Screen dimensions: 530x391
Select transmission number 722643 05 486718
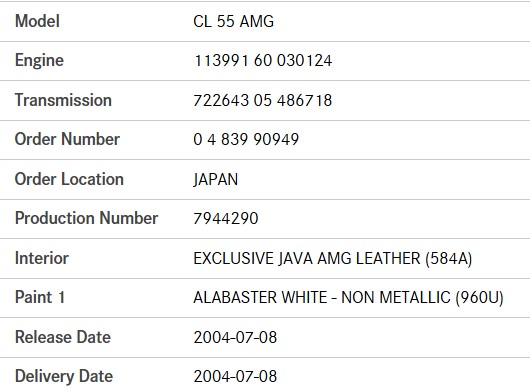[x=263, y=100]
